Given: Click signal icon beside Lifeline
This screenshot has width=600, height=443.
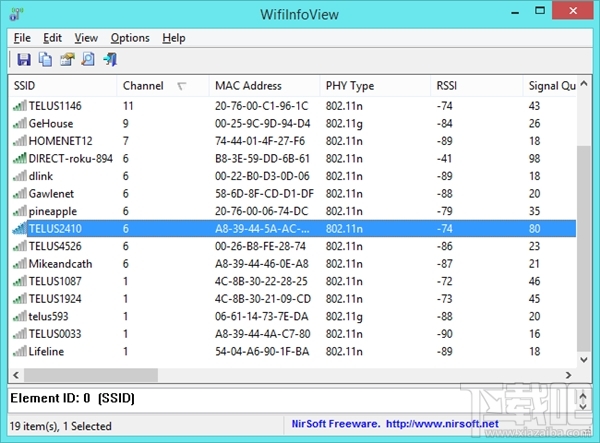Looking at the screenshot, I should pos(20,351).
